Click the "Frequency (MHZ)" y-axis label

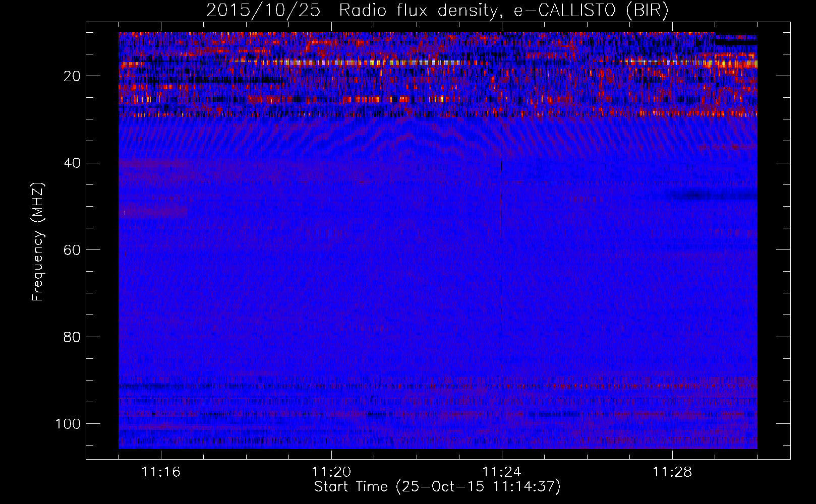[x=38, y=242]
